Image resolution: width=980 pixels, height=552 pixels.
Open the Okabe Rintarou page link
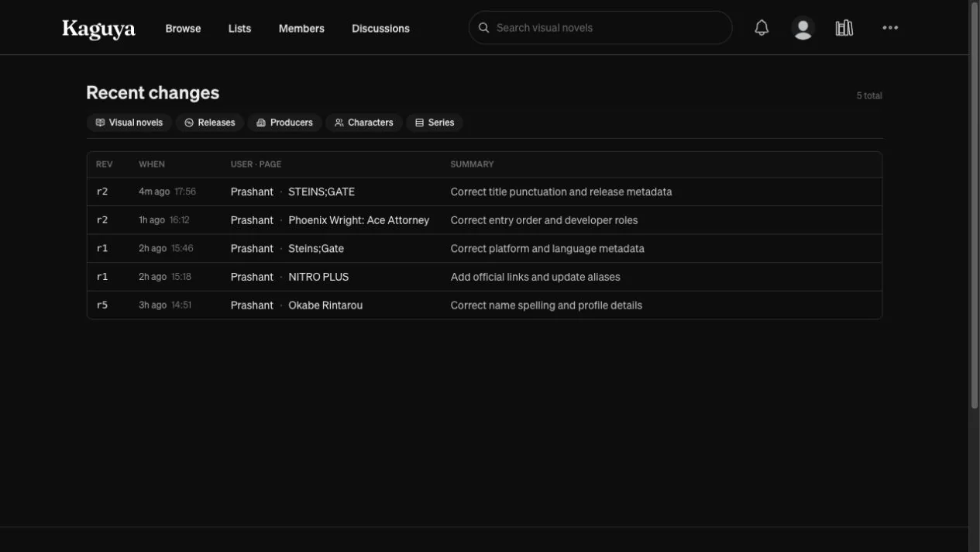(325, 305)
